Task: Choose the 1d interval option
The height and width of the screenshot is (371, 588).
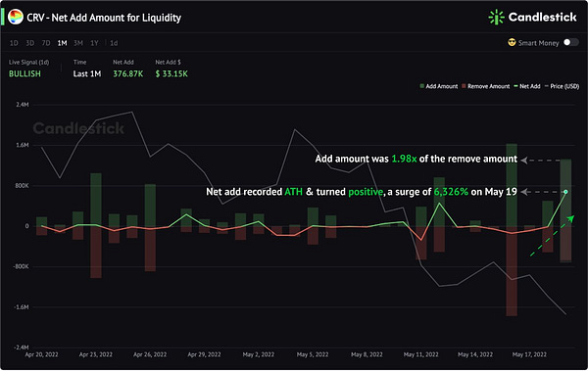Action: point(114,43)
